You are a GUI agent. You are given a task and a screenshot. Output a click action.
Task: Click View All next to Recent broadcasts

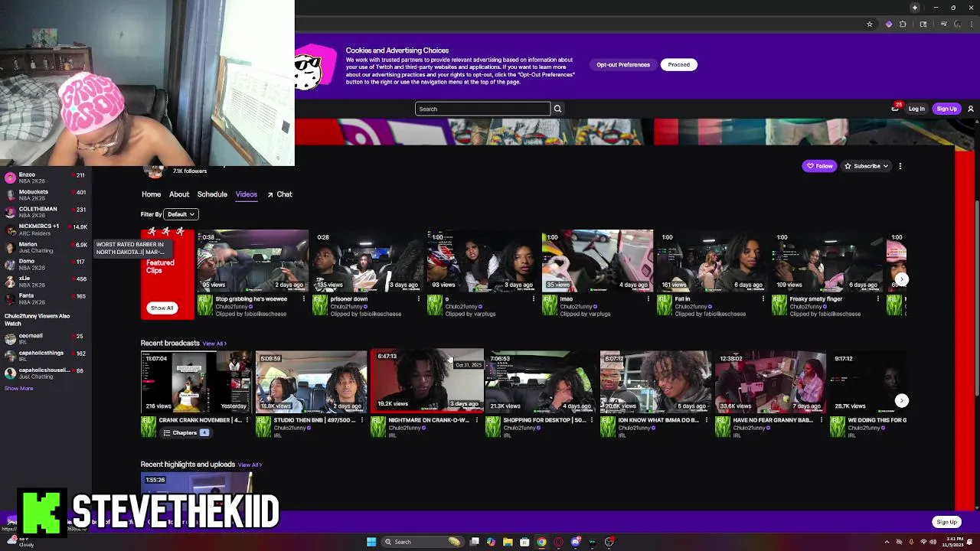point(214,344)
